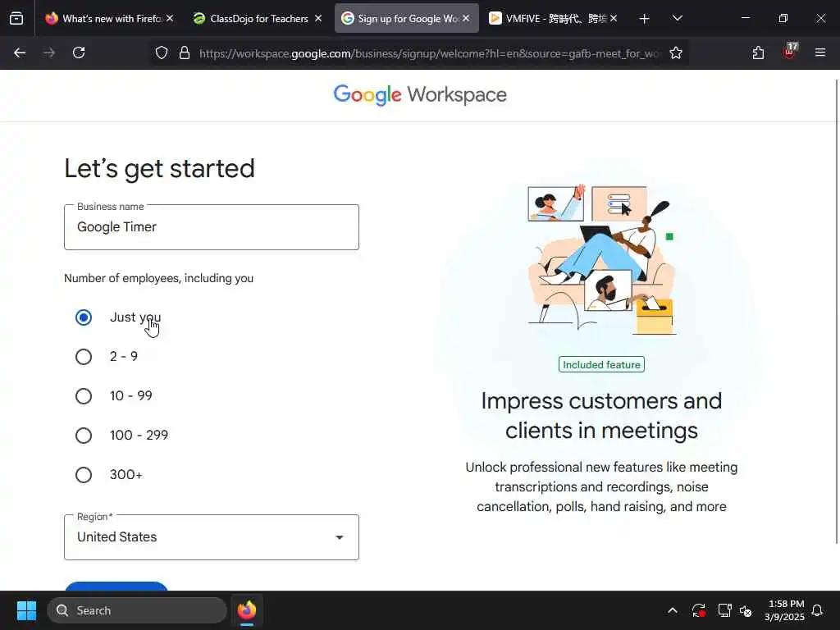The height and width of the screenshot is (630, 840).
Task: Select the 300+ employees option
Action: pyautogui.click(x=84, y=475)
